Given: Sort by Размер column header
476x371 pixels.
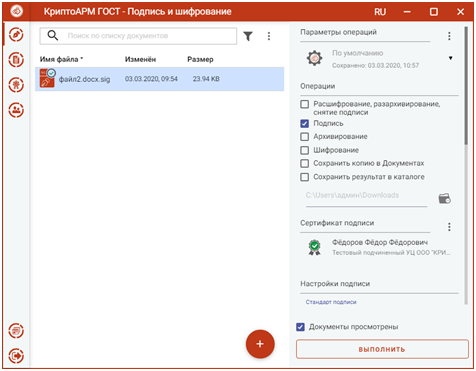Looking at the screenshot, I should pyautogui.click(x=200, y=59).
